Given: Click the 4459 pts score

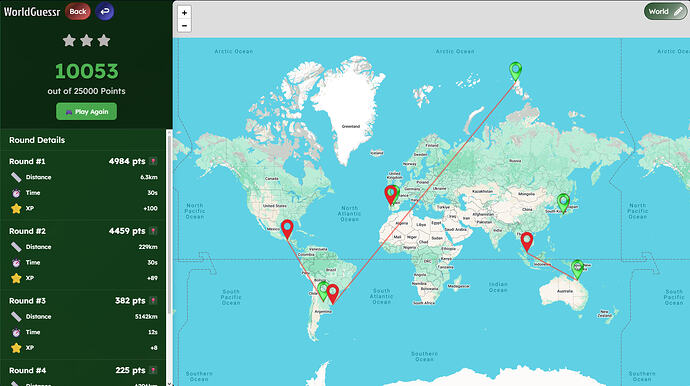Looking at the screenshot, I should pyautogui.click(x=127, y=231).
